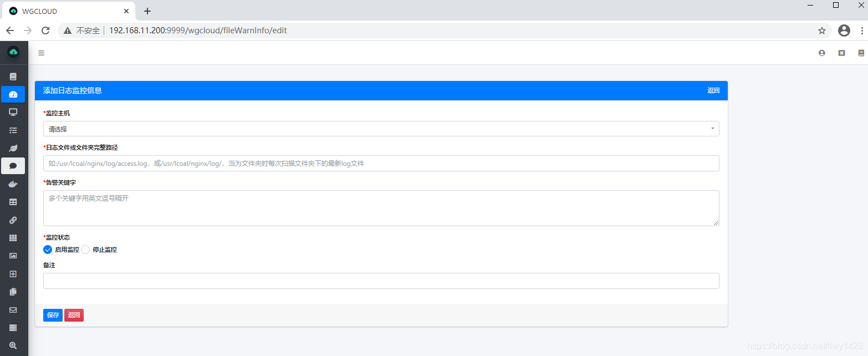The width and height of the screenshot is (868, 356).
Task: Switch to the WGCLOUD browser tab
Action: pos(69,11)
